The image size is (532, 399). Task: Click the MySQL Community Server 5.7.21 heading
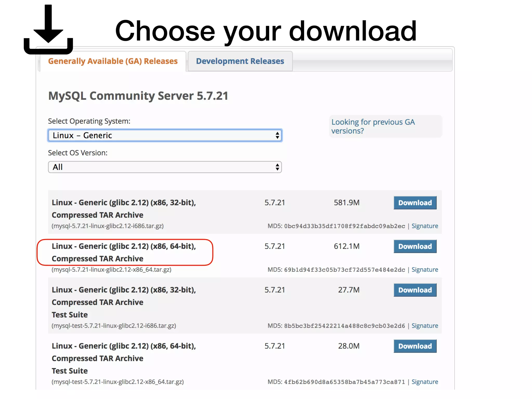click(x=138, y=96)
